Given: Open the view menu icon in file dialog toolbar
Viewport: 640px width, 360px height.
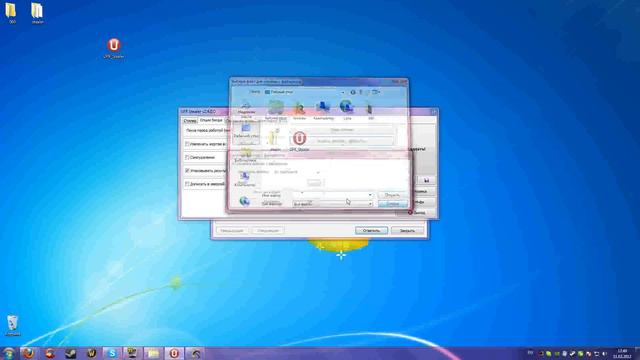Looking at the screenshot, I should (x=376, y=92).
